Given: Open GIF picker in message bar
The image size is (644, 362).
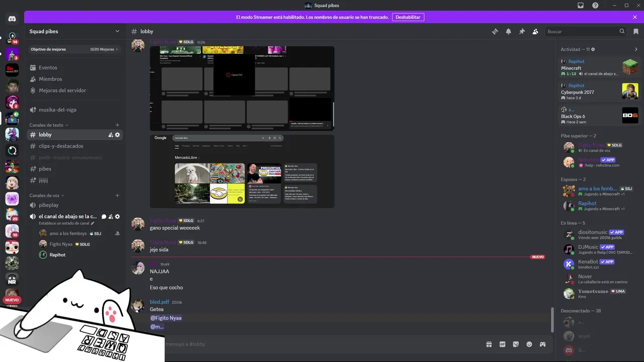Looking at the screenshot, I should 502,344.
